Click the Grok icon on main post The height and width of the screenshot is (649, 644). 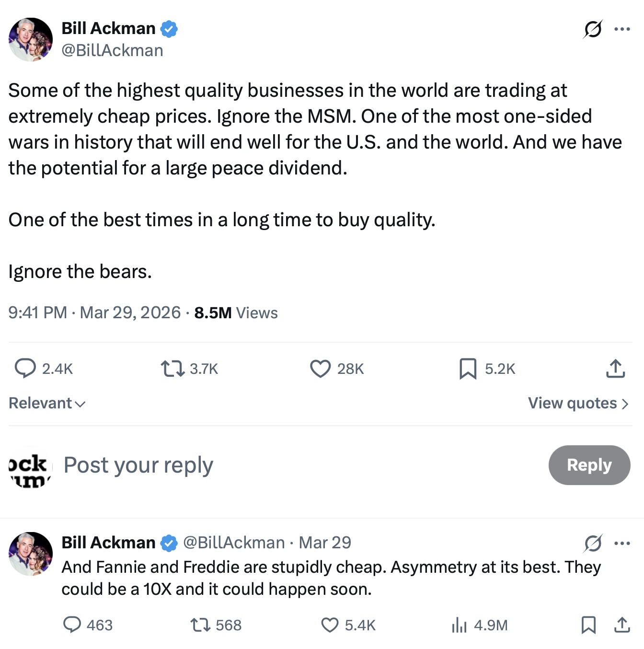pos(593,29)
